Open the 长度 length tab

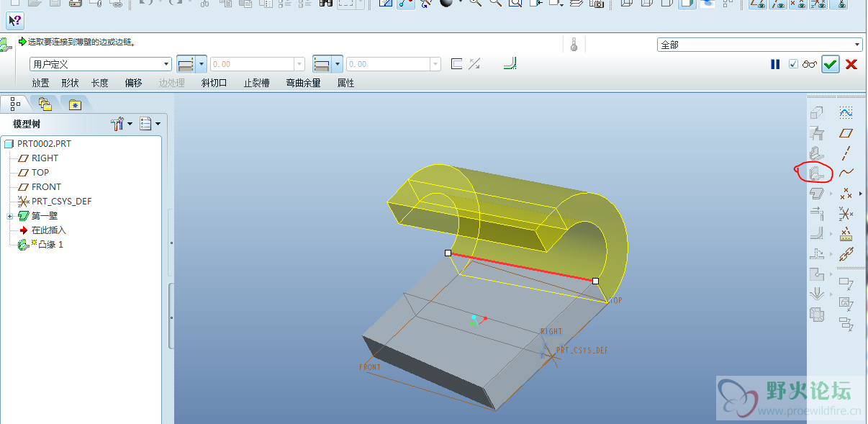[99, 83]
